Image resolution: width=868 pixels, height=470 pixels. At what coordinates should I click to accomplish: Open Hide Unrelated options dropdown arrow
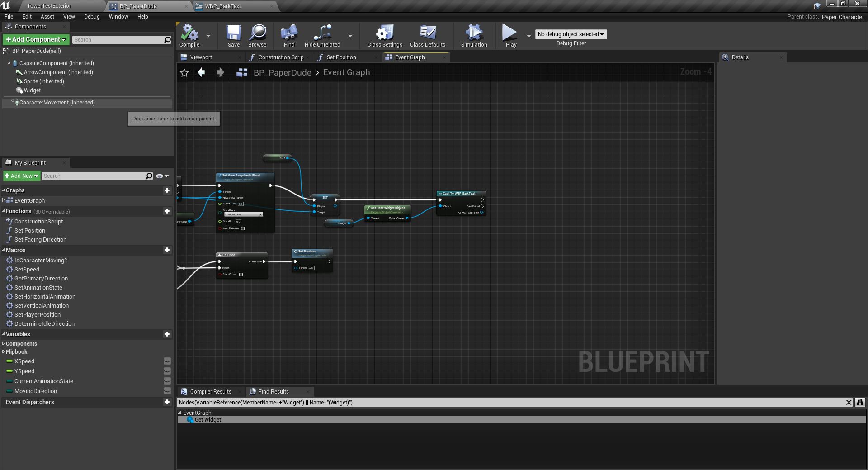point(350,36)
